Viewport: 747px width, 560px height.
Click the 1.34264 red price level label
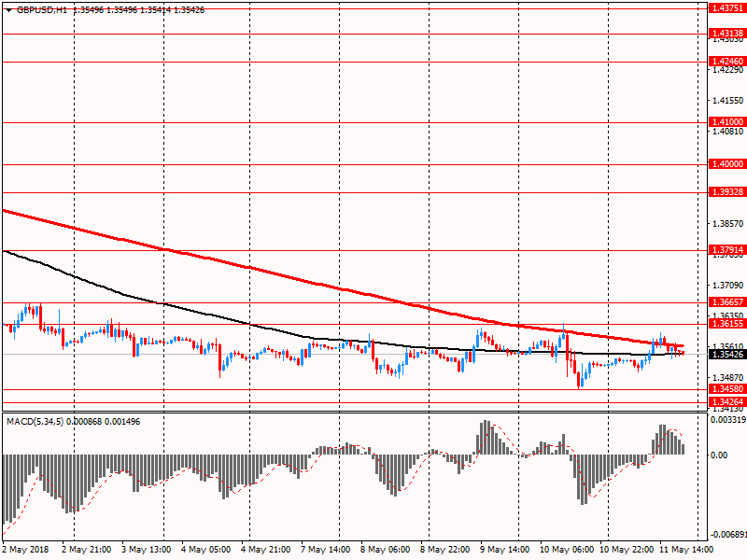tap(727, 402)
